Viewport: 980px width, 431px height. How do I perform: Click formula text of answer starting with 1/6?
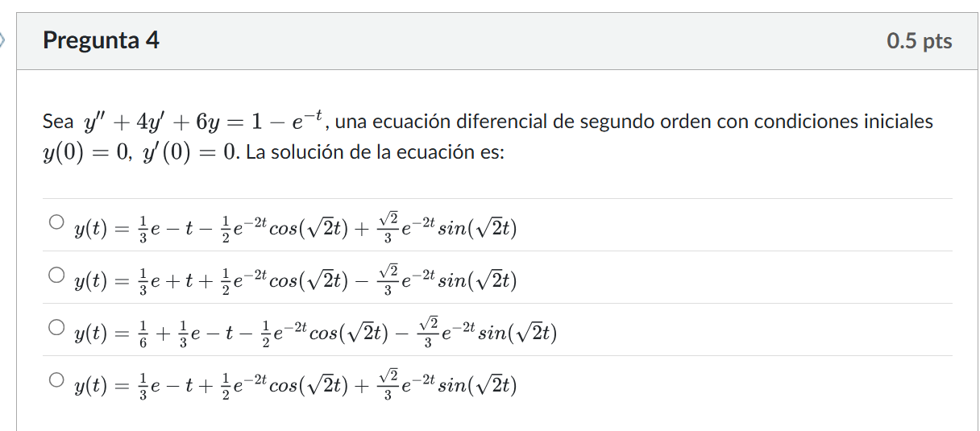(314, 330)
